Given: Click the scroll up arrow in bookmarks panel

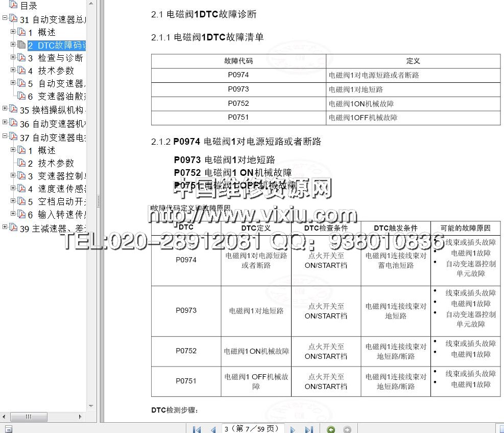Looking at the screenshot, I should tap(91, 4).
